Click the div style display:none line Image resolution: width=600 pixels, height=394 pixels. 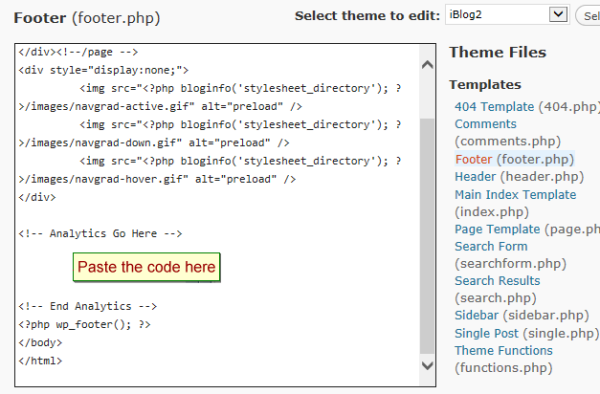(x=103, y=70)
